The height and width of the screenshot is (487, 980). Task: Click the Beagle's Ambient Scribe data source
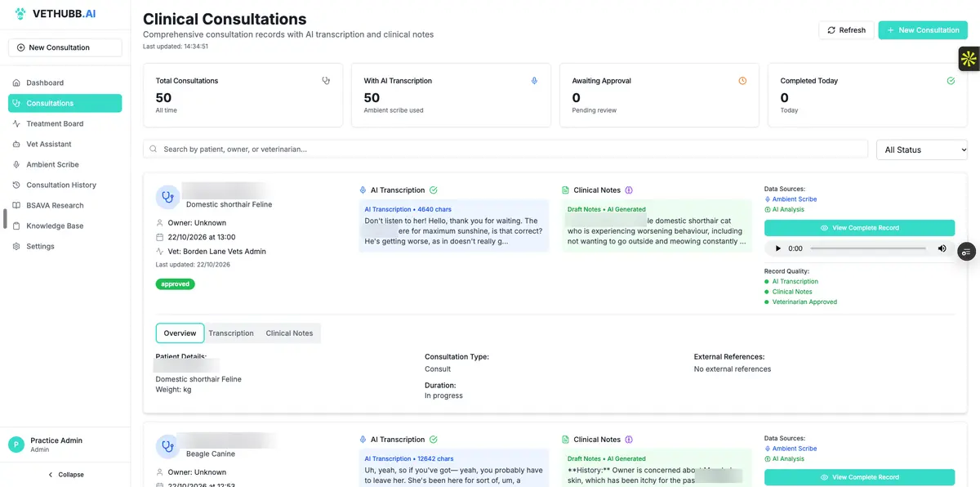click(x=791, y=449)
